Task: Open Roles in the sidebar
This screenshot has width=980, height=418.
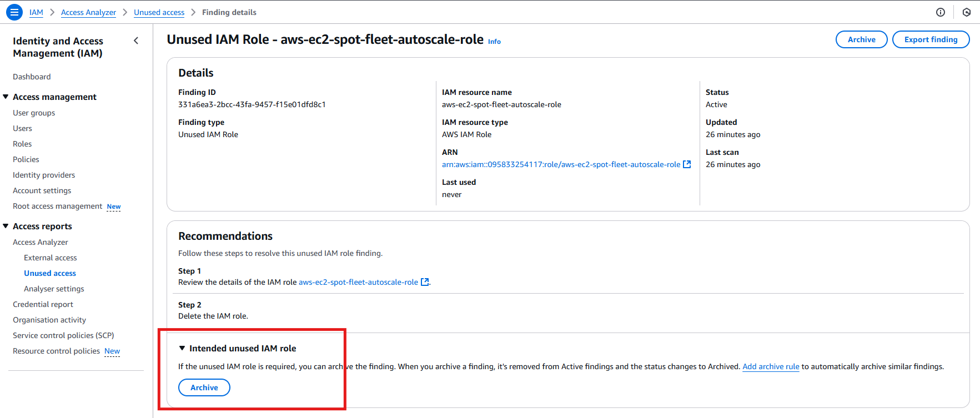Action: tap(22, 144)
